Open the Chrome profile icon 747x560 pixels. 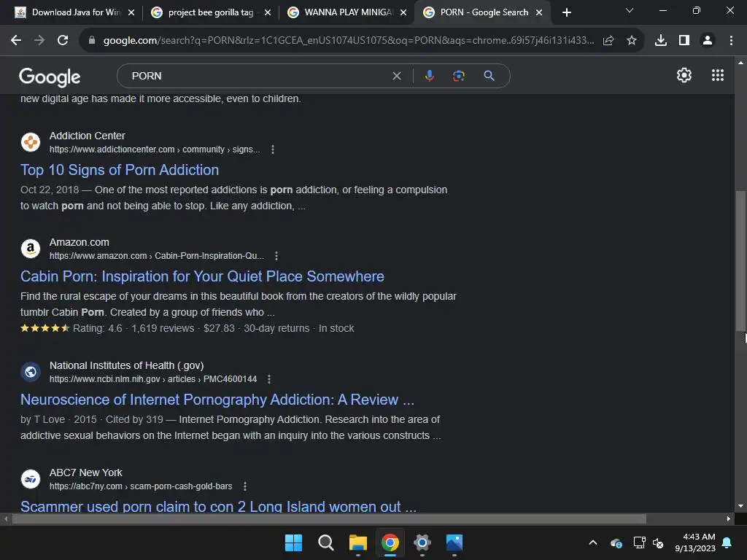tap(708, 41)
